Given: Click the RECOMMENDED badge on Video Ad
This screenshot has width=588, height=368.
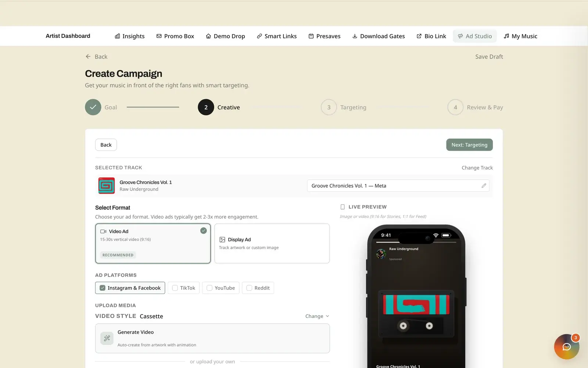Looking at the screenshot, I should tap(118, 255).
